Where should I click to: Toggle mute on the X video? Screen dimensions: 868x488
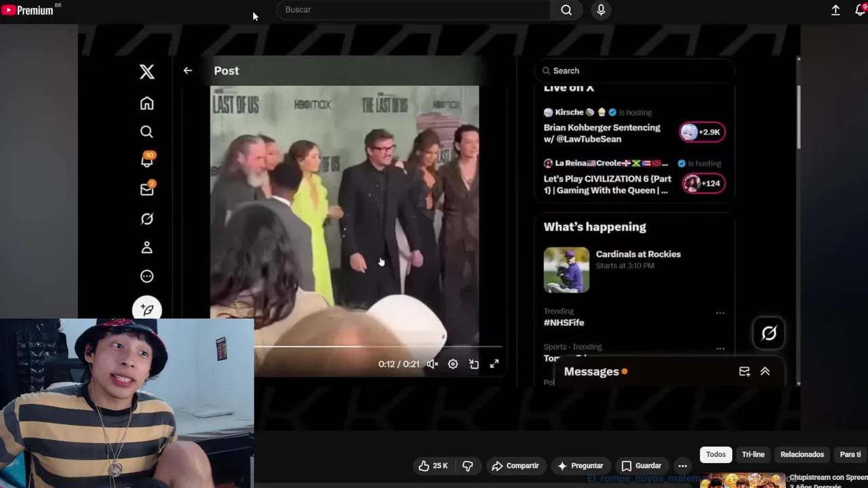coord(433,364)
